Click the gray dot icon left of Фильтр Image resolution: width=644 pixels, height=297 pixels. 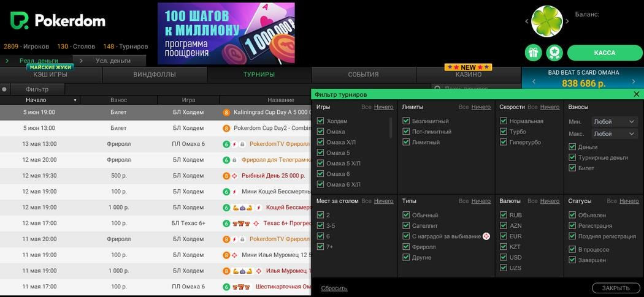tap(4, 89)
